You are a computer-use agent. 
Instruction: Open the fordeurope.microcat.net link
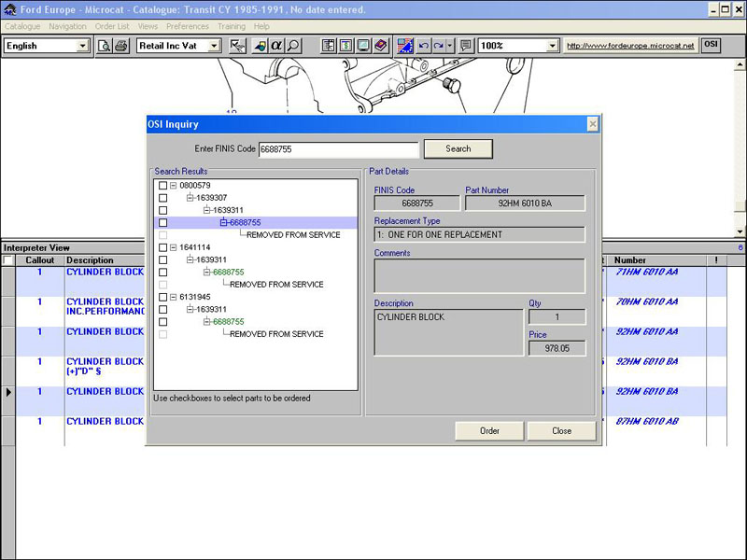630,46
